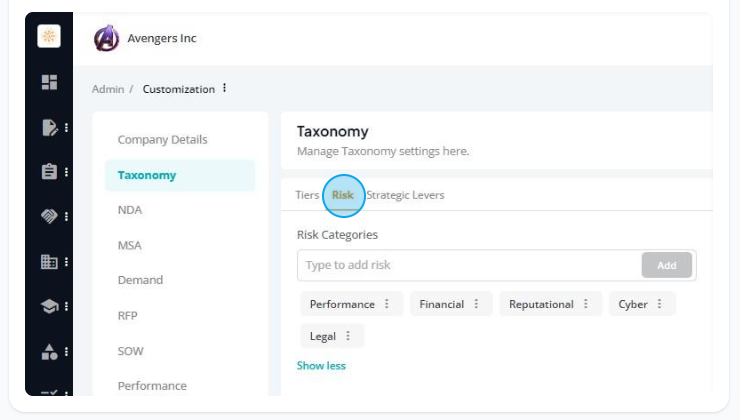Viewport: 740px width, 420px height.
Task: Click the Type to add risk field
Action: pyautogui.click(x=469, y=265)
